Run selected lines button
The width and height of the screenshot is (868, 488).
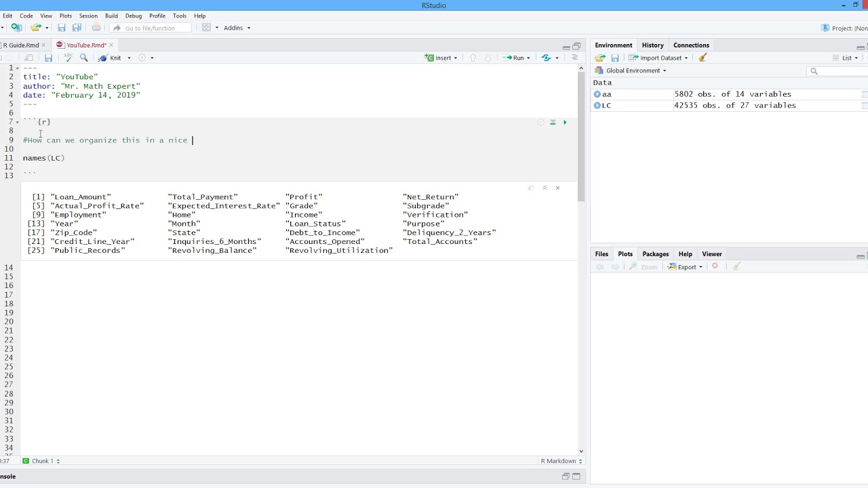(513, 58)
